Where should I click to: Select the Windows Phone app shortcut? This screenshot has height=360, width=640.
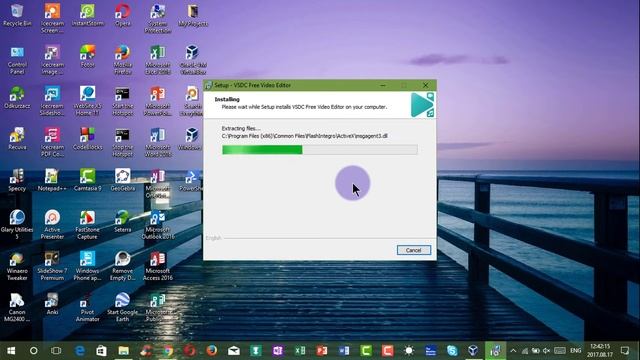[87, 266]
